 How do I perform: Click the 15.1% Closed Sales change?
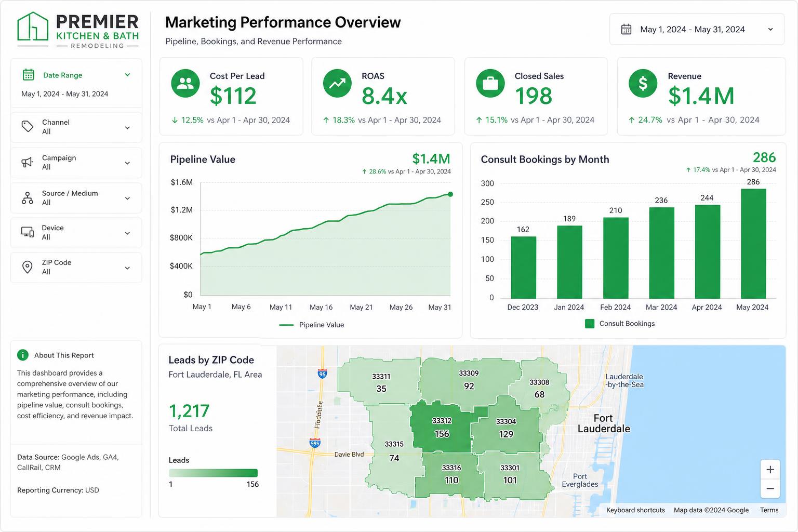coord(491,120)
